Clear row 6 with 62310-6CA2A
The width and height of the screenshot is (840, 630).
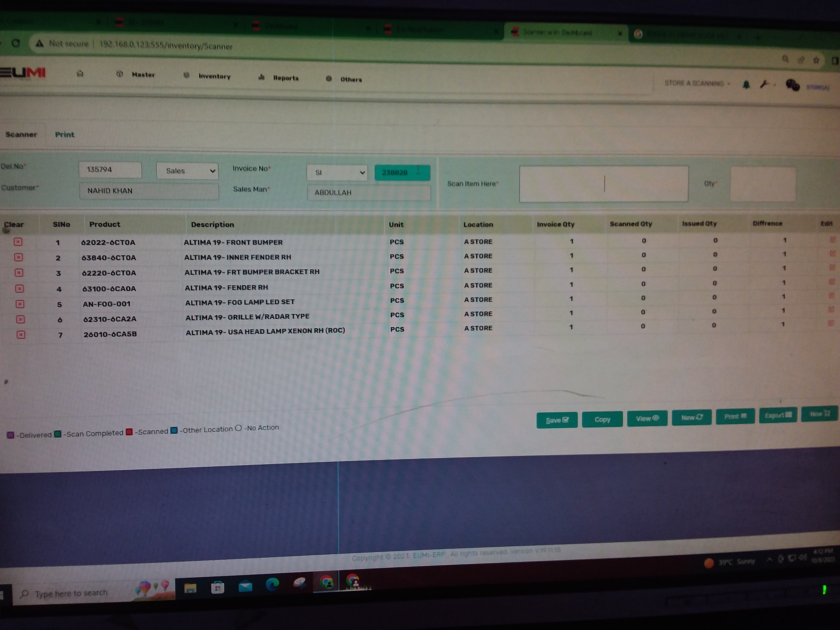(20, 319)
